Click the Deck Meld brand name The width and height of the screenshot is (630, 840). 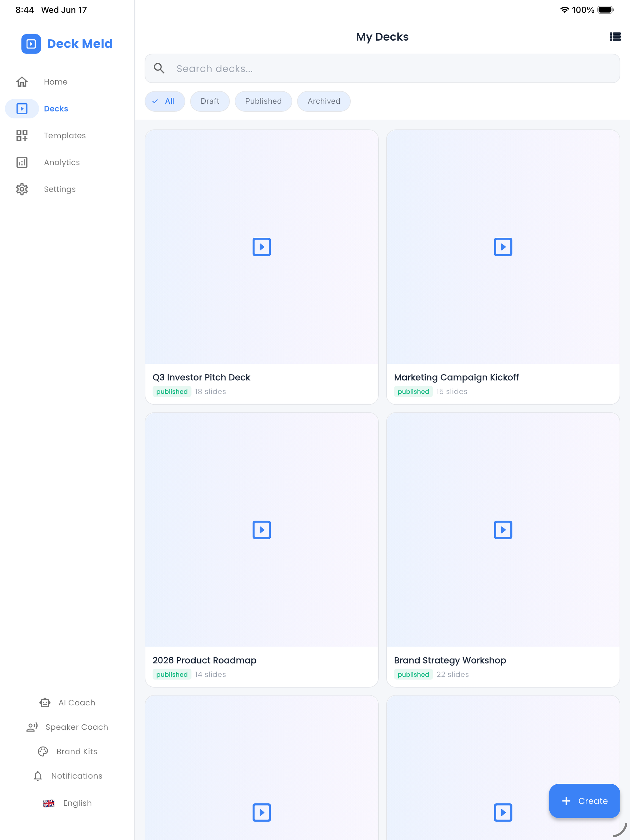coord(80,44)
